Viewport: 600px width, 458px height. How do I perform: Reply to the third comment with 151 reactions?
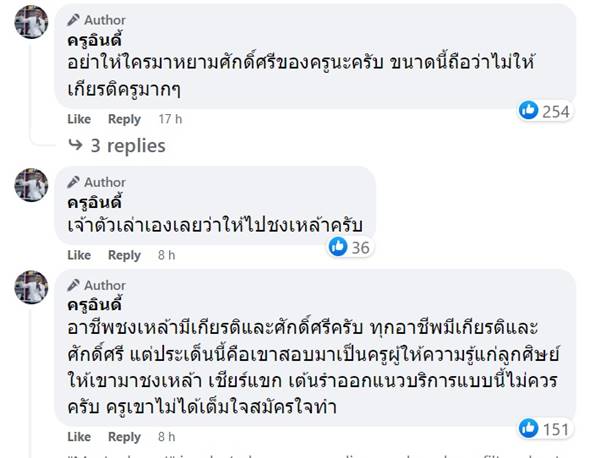click(x=124, y=437)
